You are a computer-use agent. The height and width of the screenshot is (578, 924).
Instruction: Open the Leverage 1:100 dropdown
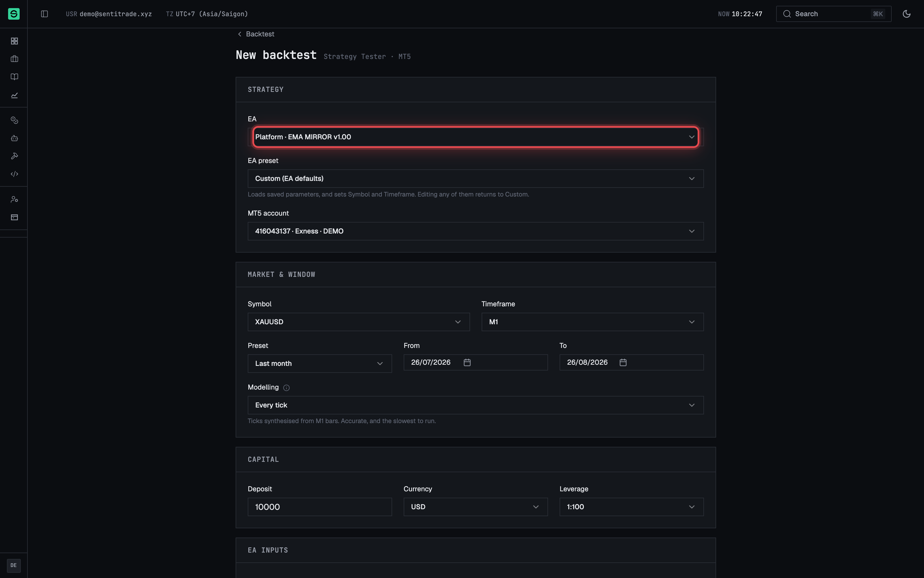[x=631, y=507]
